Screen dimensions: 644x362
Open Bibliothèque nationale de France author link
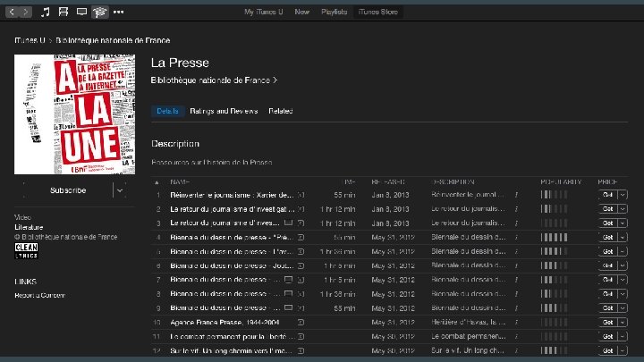pos(214,80)
